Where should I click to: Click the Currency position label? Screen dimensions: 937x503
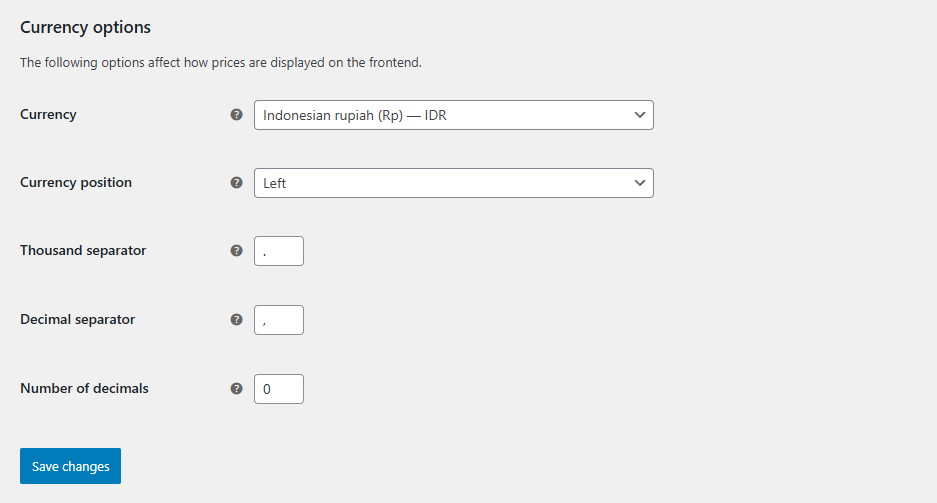click(x=76, y=183)
